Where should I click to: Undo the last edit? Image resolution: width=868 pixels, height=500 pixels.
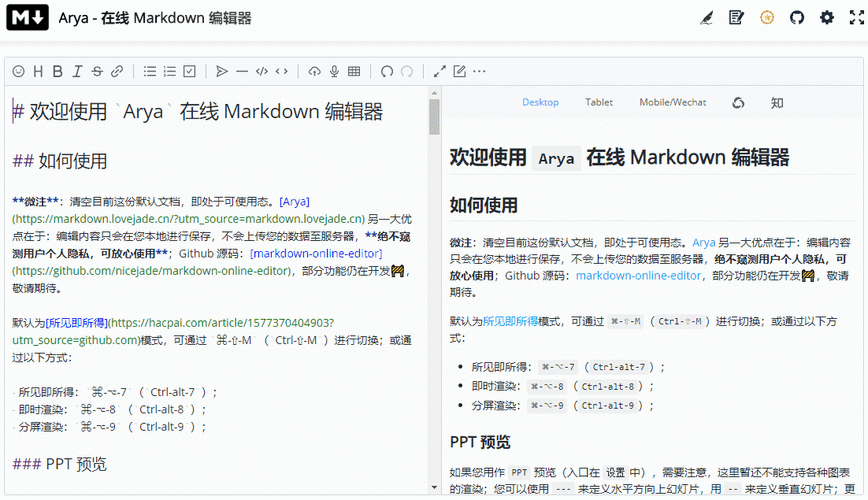(x=387, y=71)
